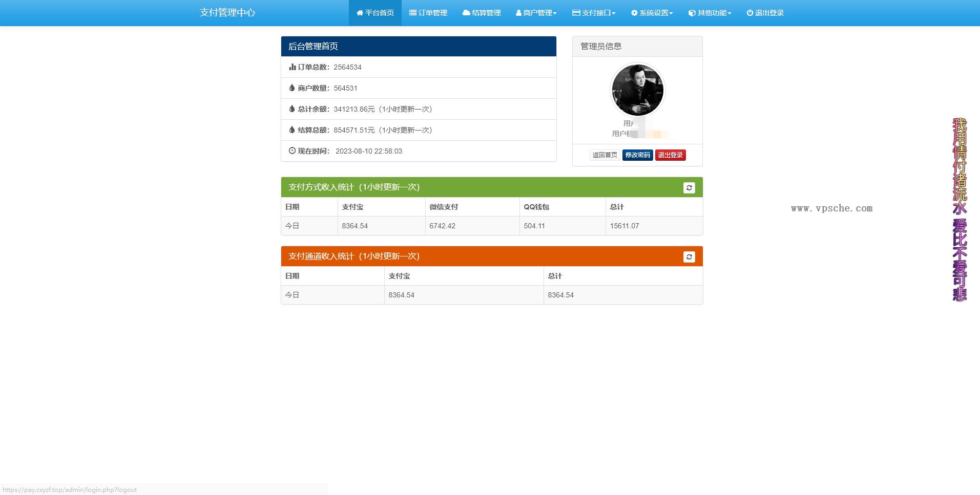Switch to the 订单管理 page
Screen dimensions: 980x495
[x=428, y=13]
